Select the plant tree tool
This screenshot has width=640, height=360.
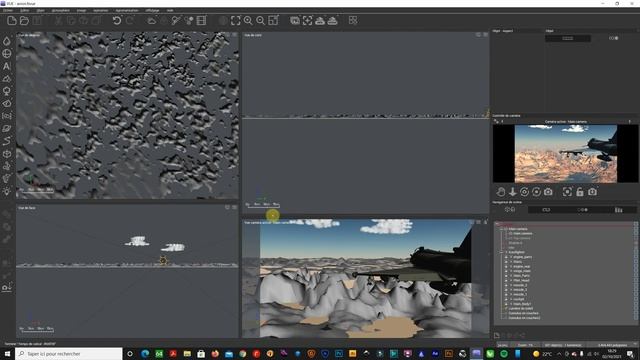7,91
